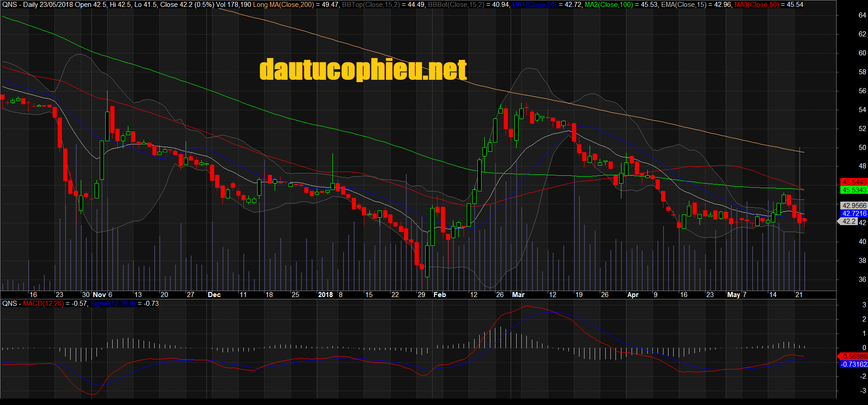Click the QNS Daily chart title text
Image resolution: width=868 pixels, height=405 pixels.
[20, 5]
